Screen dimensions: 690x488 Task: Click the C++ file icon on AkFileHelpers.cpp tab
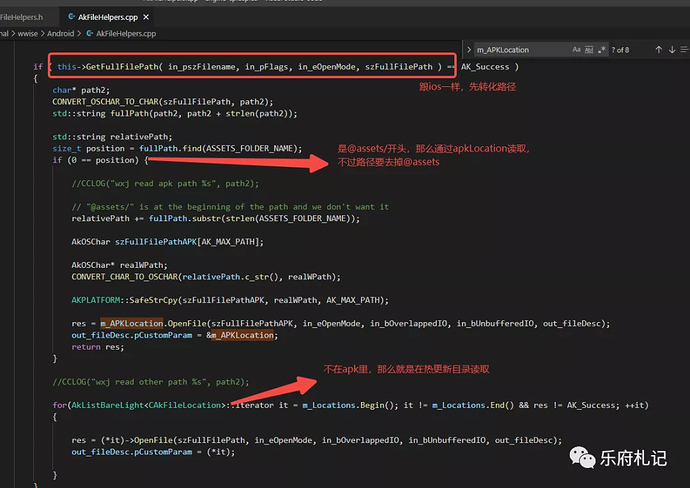(x=71, y=17)
